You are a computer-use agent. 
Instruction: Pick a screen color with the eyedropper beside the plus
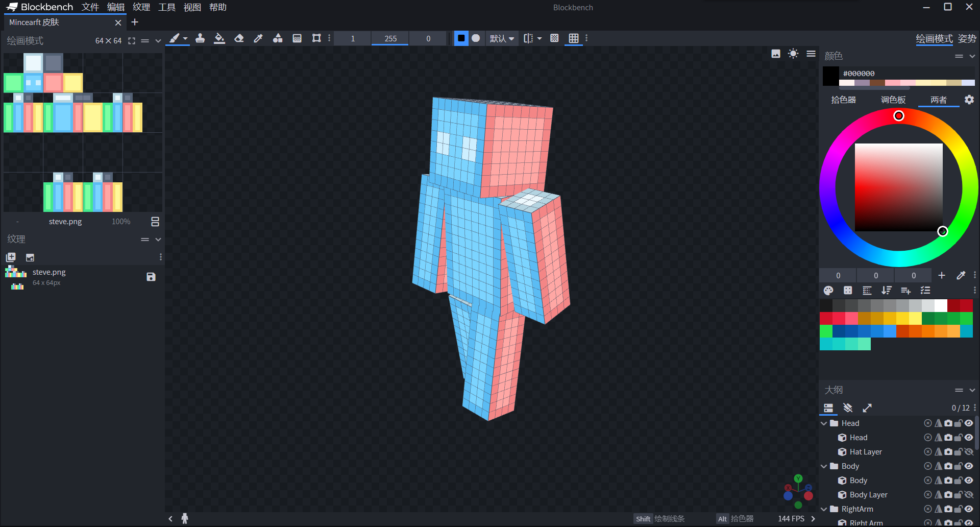coord(961,275)
